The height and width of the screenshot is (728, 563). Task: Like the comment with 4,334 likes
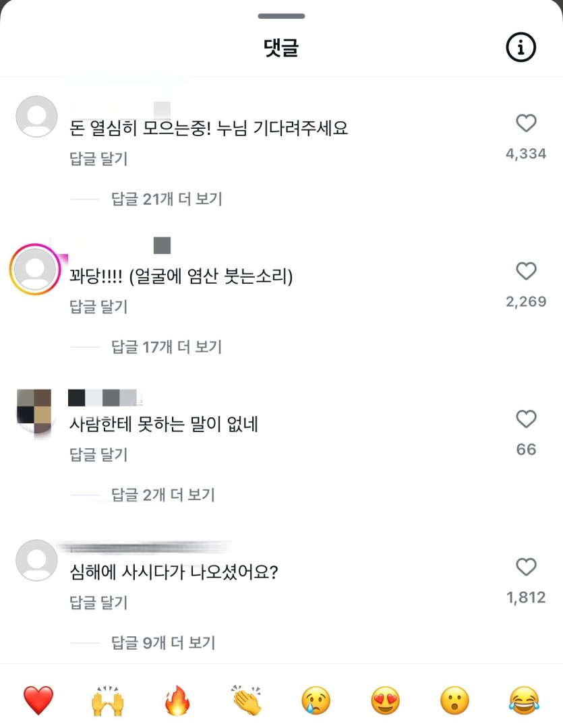(x=526, y=123)
